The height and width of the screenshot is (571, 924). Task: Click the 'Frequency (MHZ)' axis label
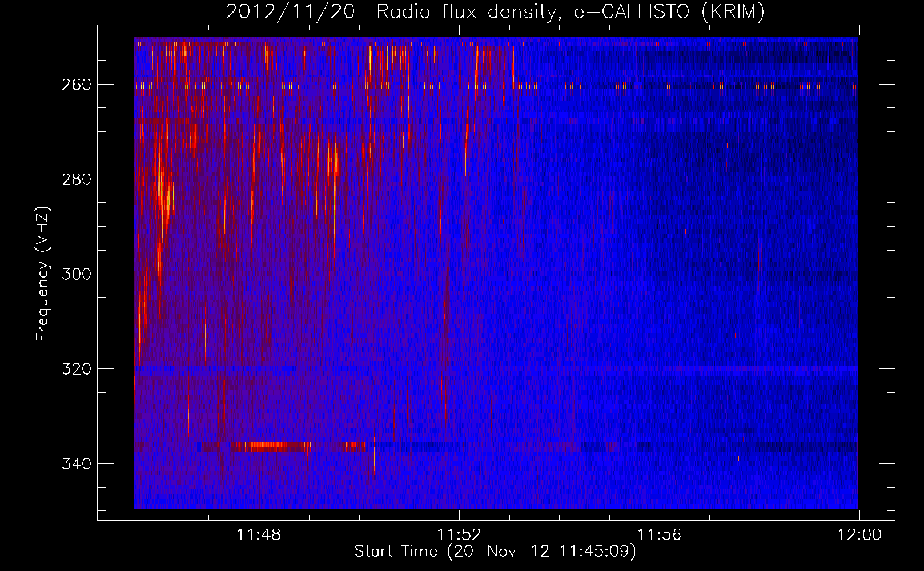point(43,274)
